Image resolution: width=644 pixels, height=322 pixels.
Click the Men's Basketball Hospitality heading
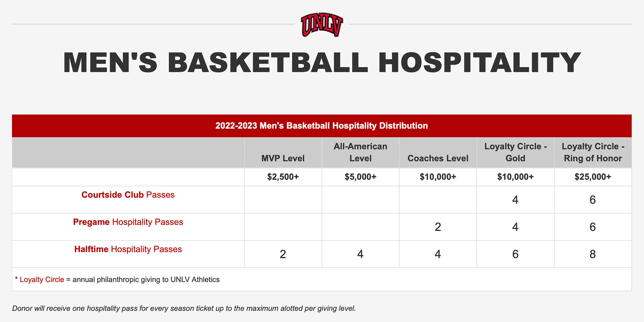click(322, 62)
